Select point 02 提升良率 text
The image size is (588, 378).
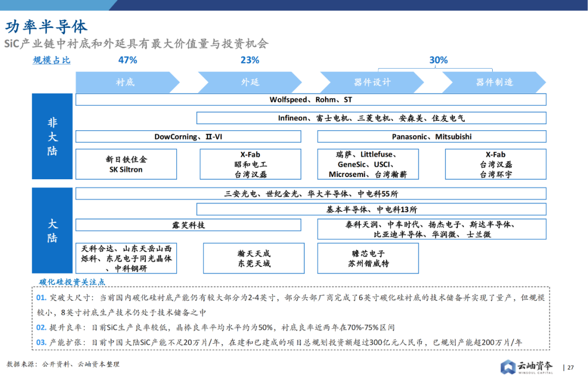215,327
